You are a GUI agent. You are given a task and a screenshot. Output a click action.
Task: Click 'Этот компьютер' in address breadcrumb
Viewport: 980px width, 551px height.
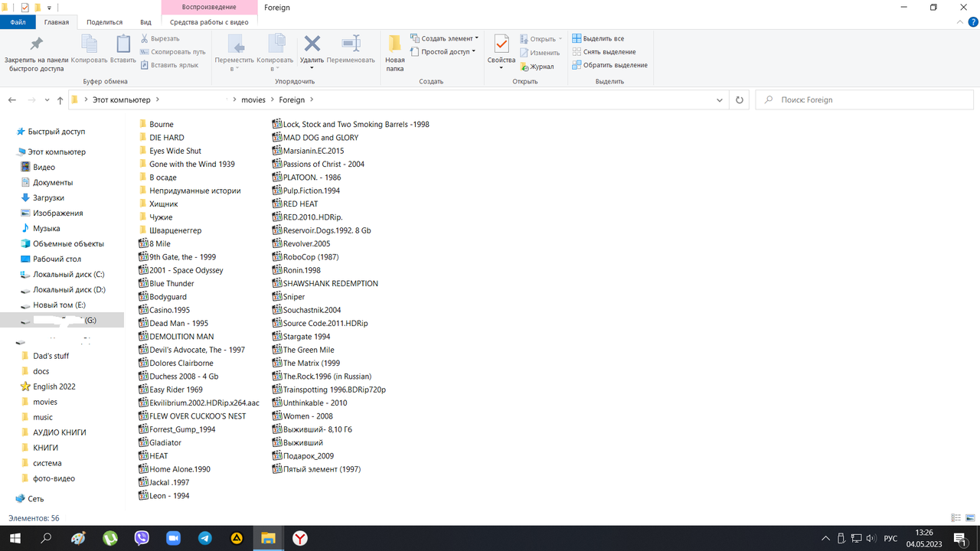pyautogui.click(x=121, y=99)
